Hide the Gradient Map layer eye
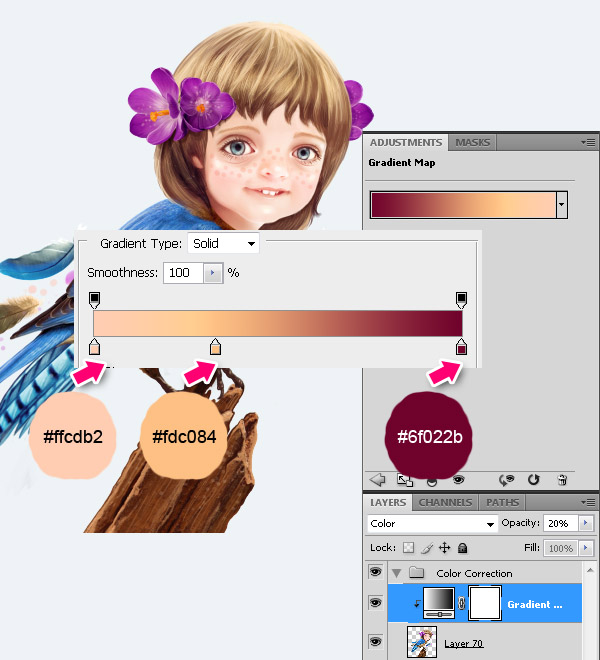 [x=376, y=603]
